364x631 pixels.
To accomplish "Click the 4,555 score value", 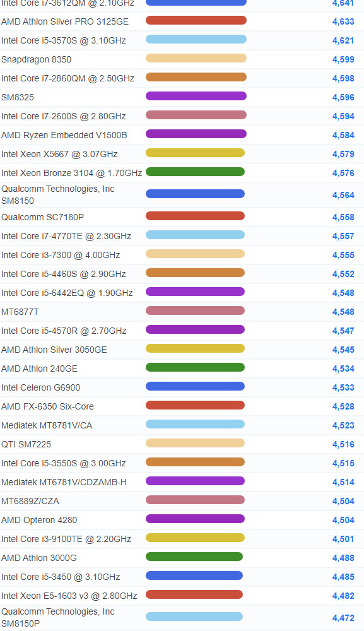I will [x=343, y=255].
